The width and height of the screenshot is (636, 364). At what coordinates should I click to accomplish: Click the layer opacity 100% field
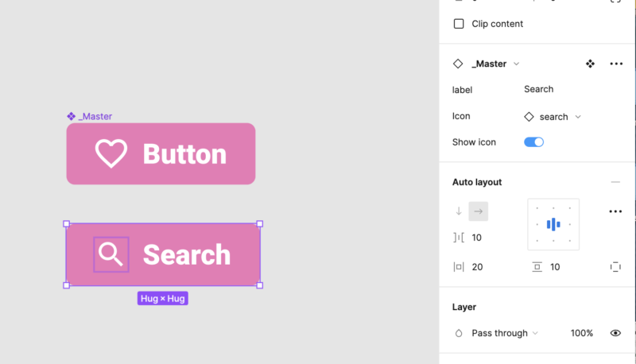(581, 333)
